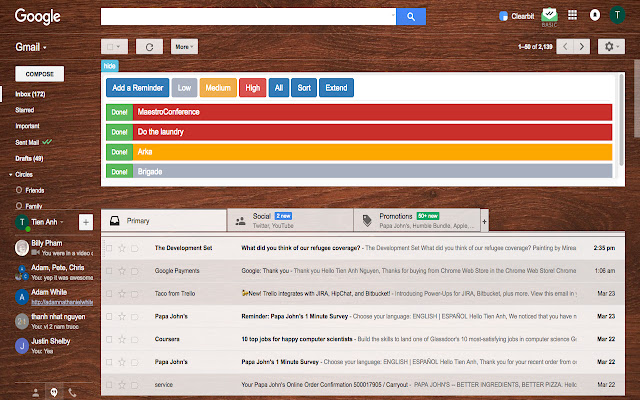
Task: Click the Sort button
Action: tap(304, 88)
